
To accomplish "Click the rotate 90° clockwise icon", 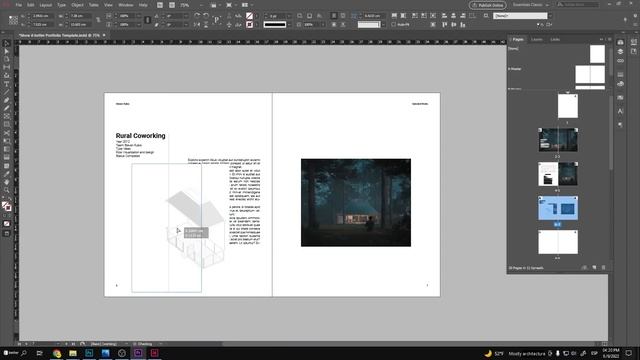I will click(x=197, y=16).
